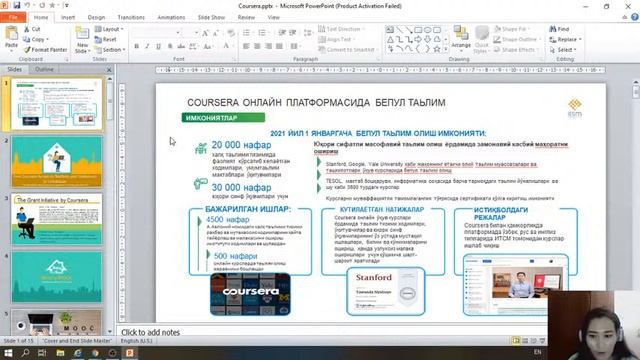Open PowerPoint Help question mark
The width and height of the screenshot is (640, 360).
[x=634, y=17]
